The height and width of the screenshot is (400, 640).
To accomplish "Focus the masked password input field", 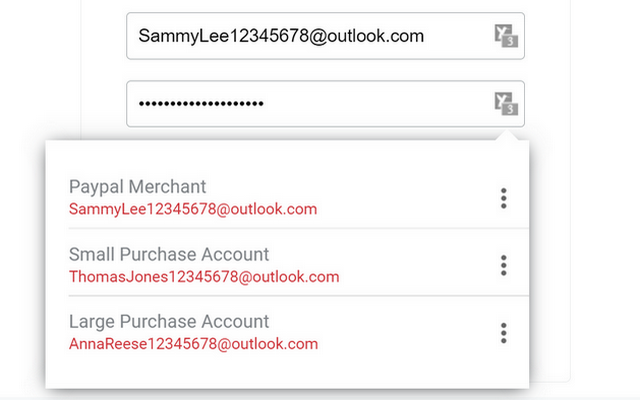I will [x=380, y=104].
